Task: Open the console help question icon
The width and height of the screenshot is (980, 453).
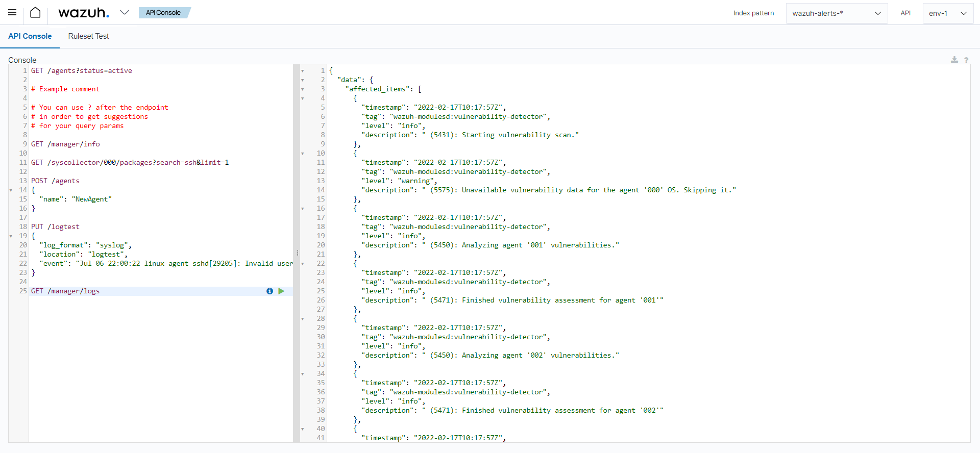Action: tap(966, 60)
